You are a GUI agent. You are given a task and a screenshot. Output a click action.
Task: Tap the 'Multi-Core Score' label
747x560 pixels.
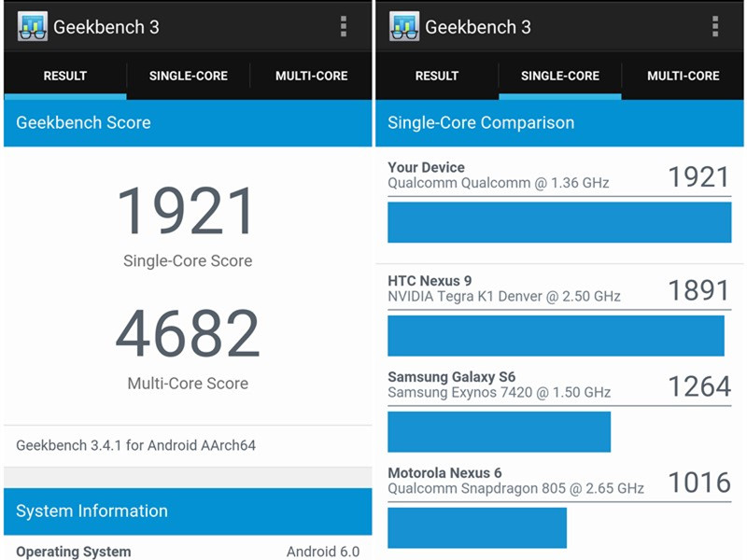pyautogui.click(x=188, y=384)
